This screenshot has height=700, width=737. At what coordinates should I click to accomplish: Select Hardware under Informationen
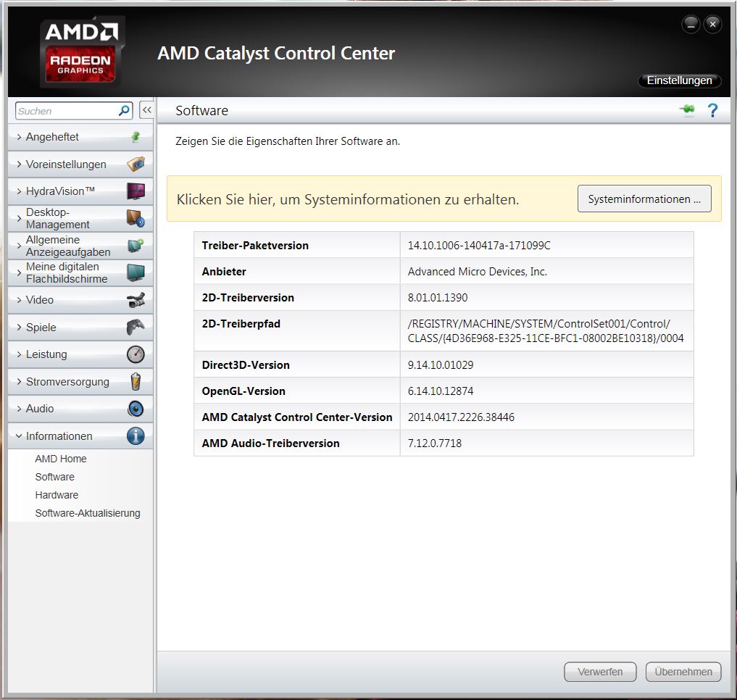[57, 495]
